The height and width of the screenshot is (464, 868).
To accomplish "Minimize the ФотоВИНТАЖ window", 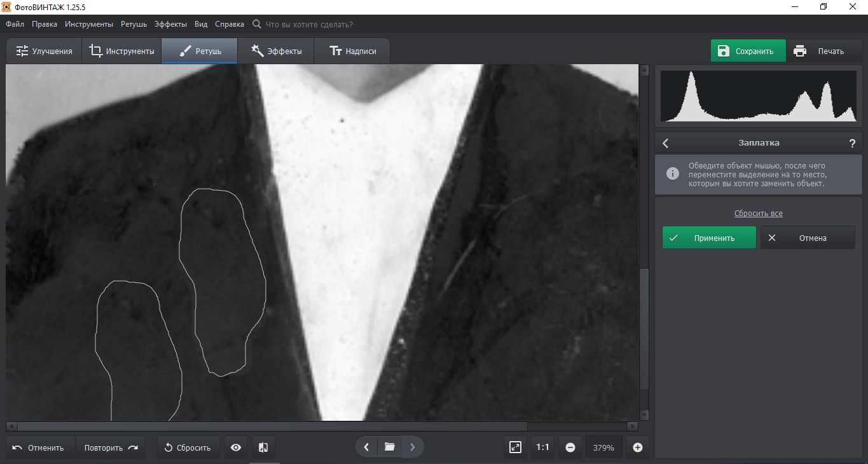I will pos(795,7).
